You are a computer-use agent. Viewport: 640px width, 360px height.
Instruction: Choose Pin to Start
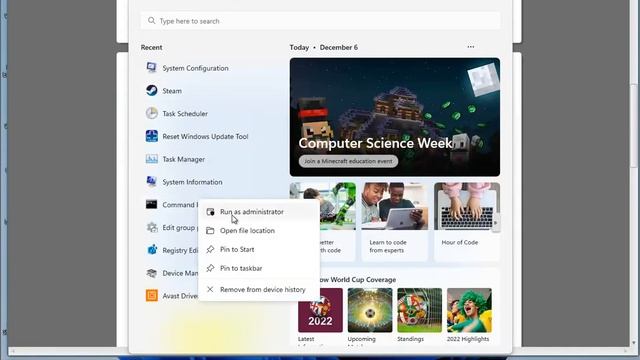(x=258, y=249)
